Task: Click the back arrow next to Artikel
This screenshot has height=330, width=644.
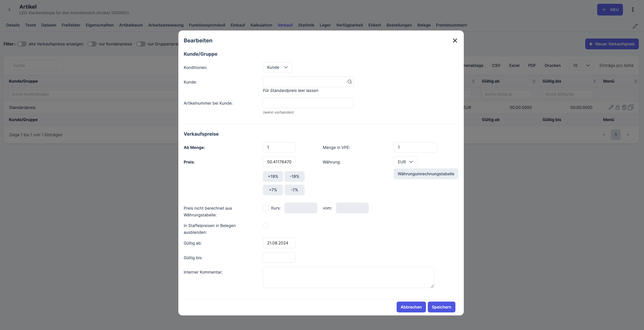Action: [x=10, y=10]
